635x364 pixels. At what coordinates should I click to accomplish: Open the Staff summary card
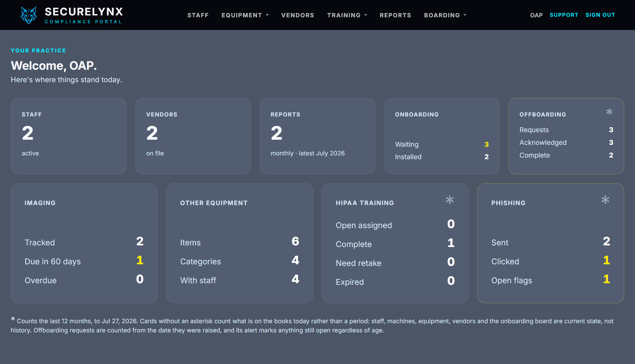68,136
